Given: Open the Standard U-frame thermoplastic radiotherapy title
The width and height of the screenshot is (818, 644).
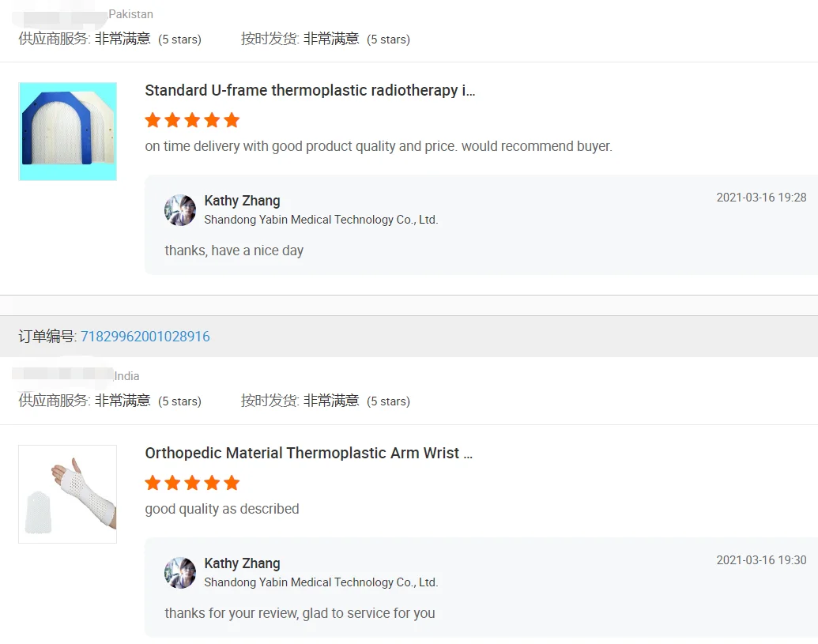Looking at the screenshot, I should [x=310, y=90].
